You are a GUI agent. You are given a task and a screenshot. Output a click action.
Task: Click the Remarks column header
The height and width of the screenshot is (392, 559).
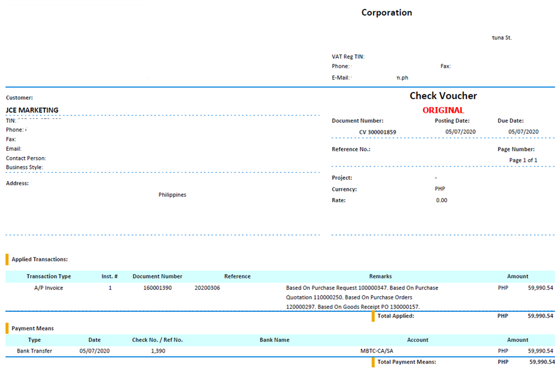[380, 277]
